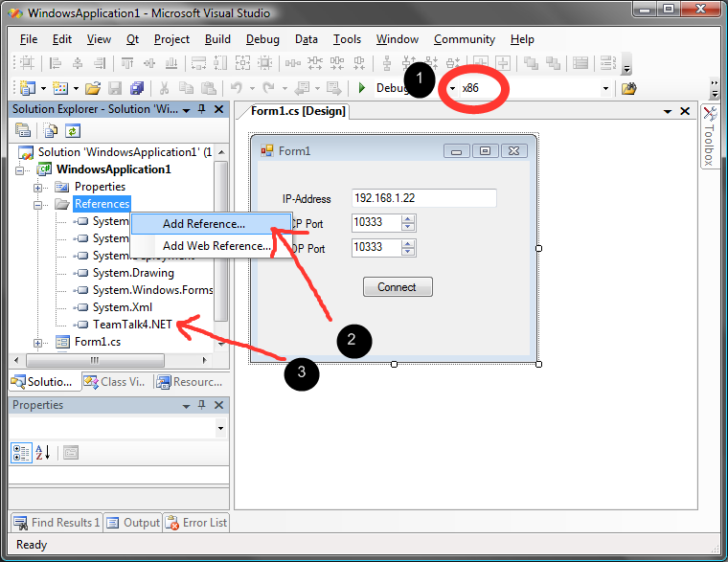The width and height of the screenshot is (728, 562).
Task: Click the Save All icon in toolbar
Action: (136, 88)
